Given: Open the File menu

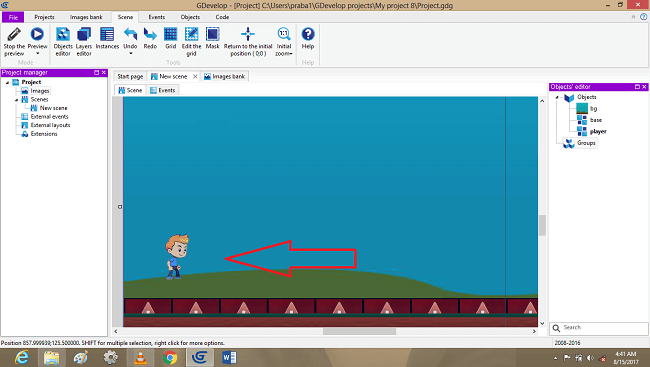Looking at the screenshot, I should 13,17.
